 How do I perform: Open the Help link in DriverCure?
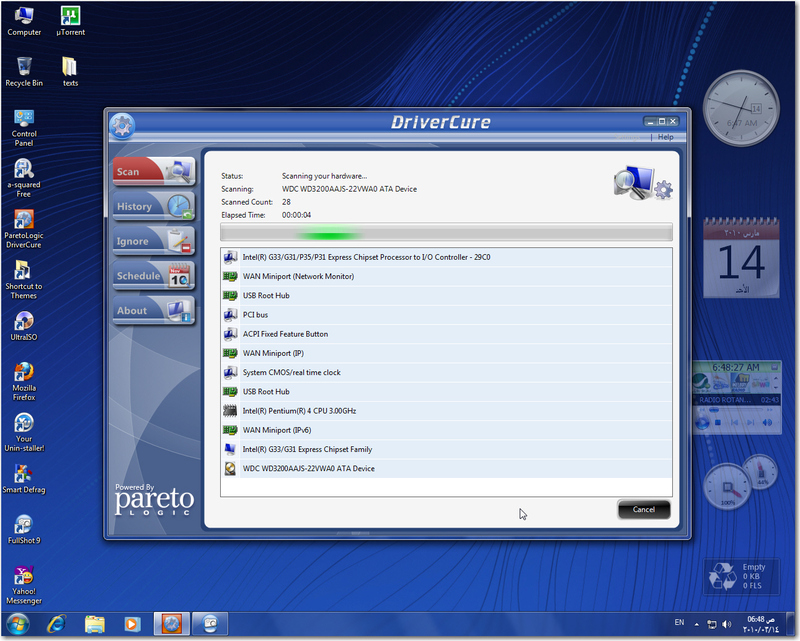click(665, 137)
